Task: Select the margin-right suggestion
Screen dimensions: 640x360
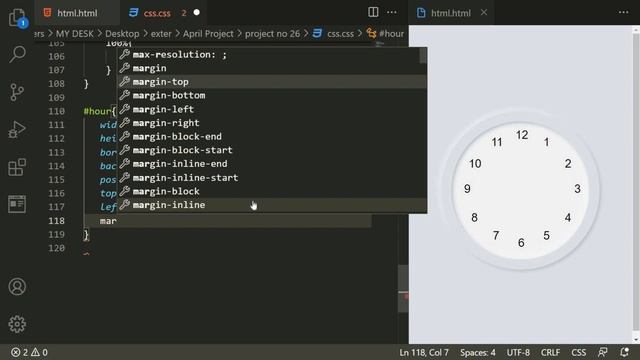Action: [272, 122]
